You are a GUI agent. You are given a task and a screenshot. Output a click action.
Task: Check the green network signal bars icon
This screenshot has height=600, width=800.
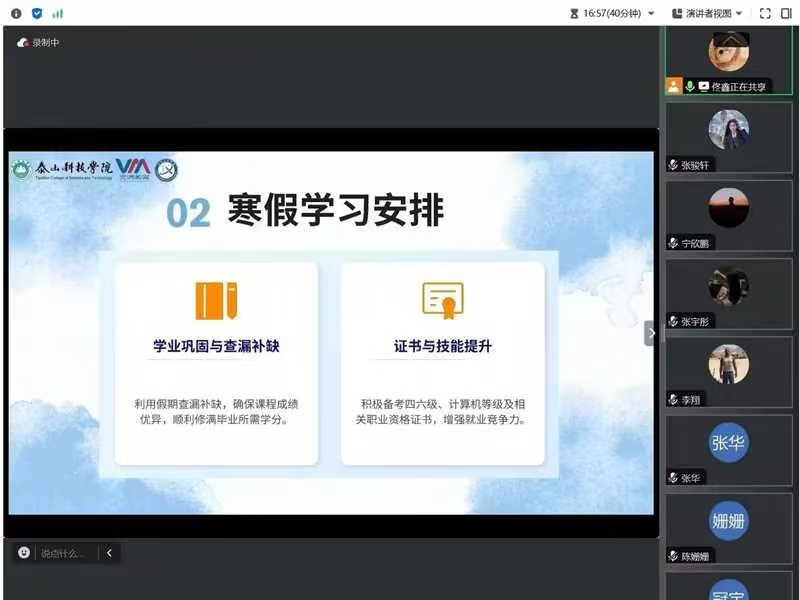(57, 13)
